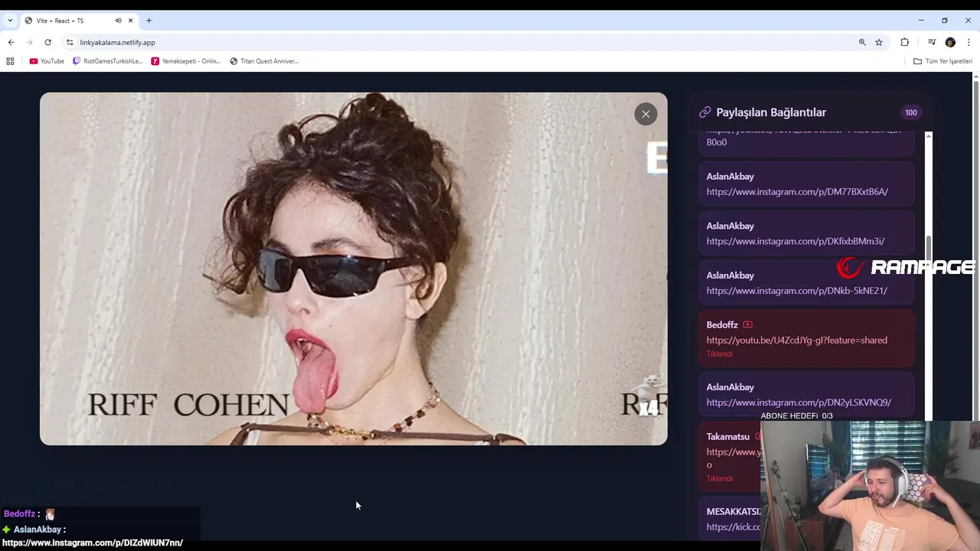Open instagram link DM77BXxtB6A
The width and height of the screenshot is (980, 551).
[x=797, y=192]
